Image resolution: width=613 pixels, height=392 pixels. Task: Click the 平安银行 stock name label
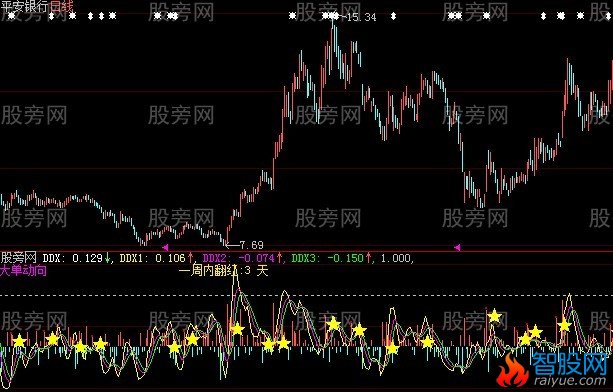click(25, 6)
